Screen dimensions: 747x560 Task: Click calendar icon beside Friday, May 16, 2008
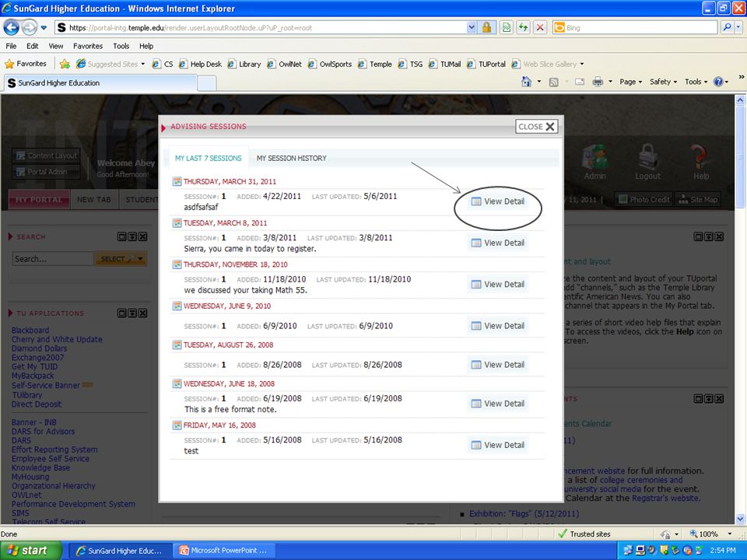pos(177,425)
